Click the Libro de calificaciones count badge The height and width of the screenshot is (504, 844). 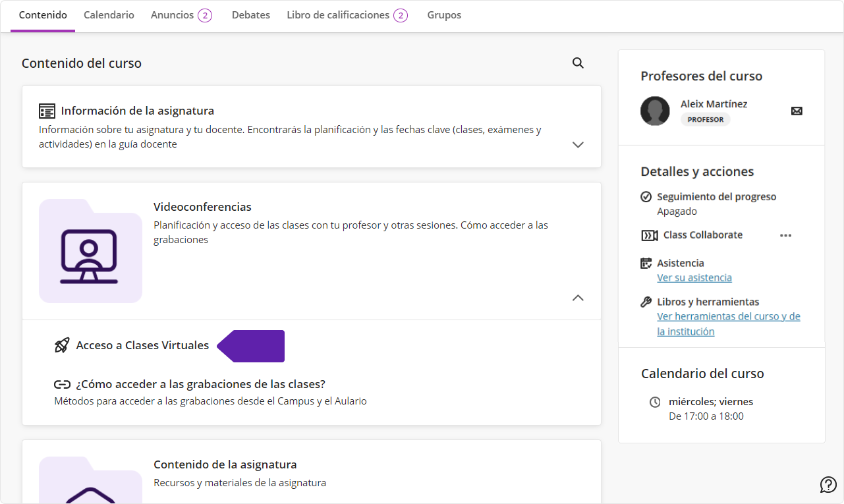point(401,15)
